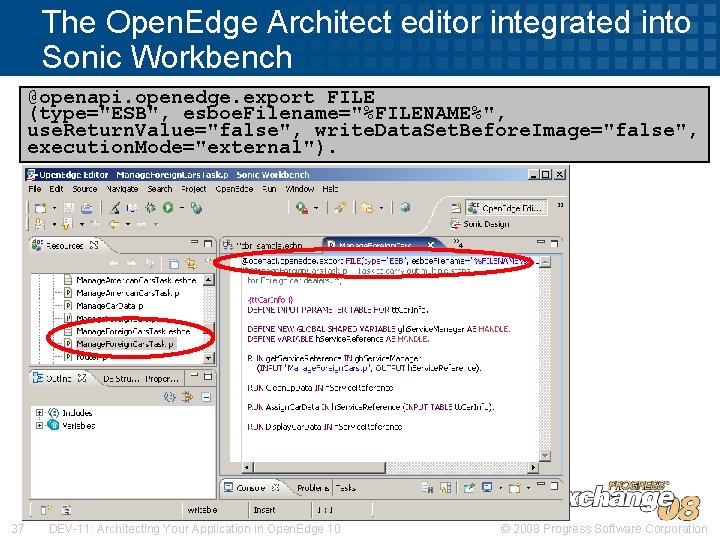Switch to the esbp sample editor tab
Screen dimensions: 720x540
click(x=269, y=246)
